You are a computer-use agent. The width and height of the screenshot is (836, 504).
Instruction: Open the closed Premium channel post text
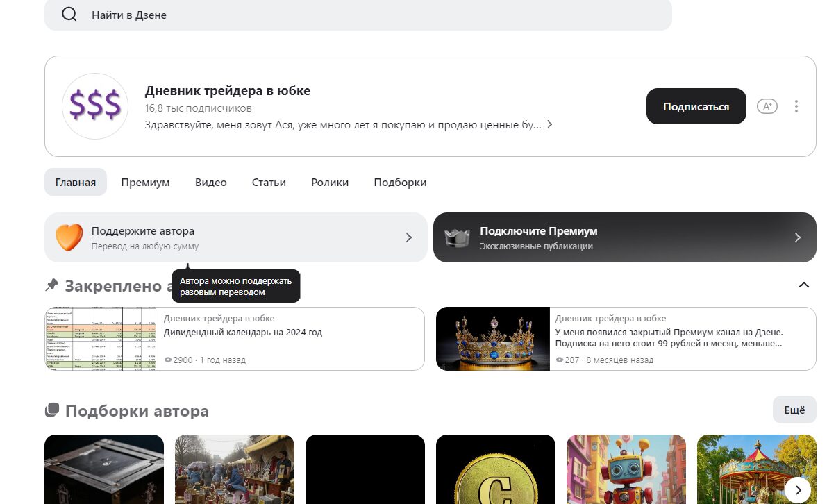pos(669,337)
